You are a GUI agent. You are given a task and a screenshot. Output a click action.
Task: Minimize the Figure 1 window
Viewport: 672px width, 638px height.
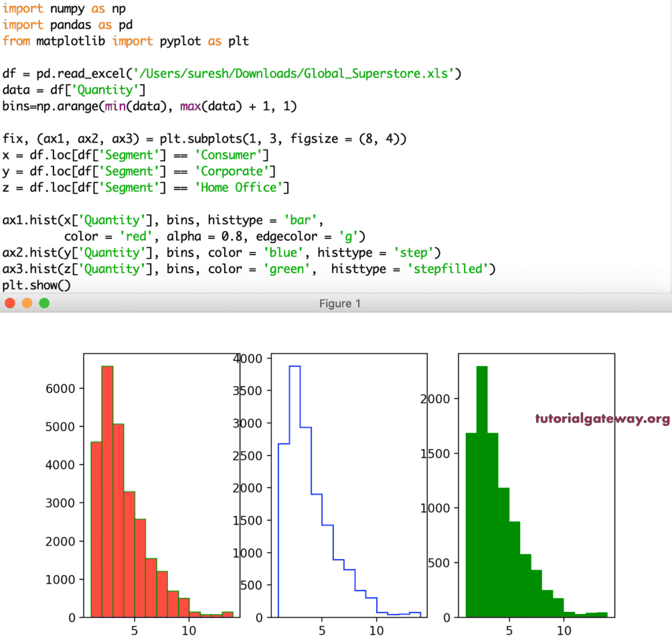(27, 303)
